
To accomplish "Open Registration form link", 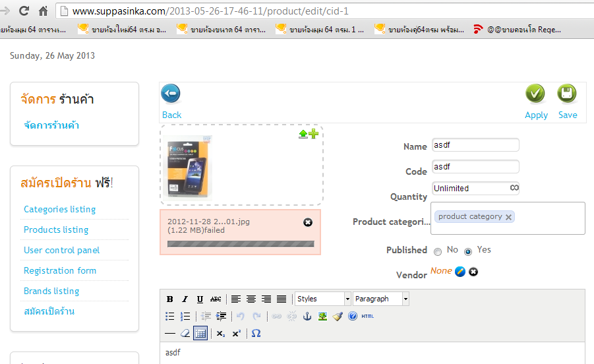I will (60, 270).
